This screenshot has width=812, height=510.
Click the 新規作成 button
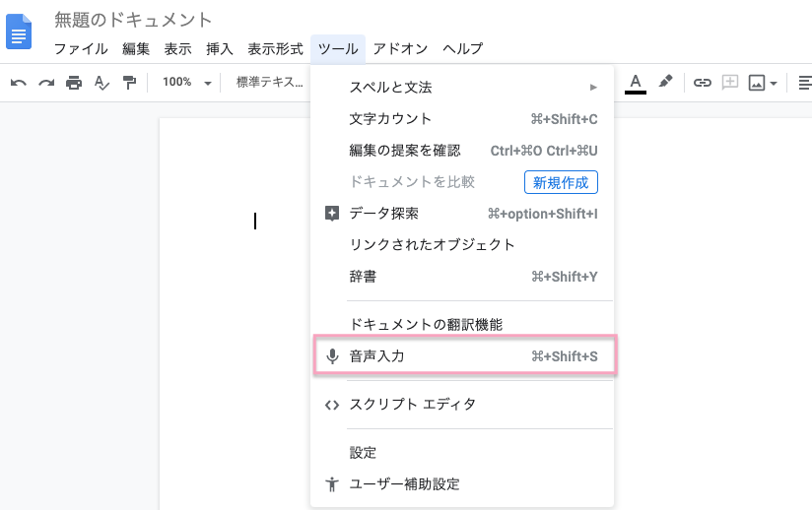pos(560,182)
